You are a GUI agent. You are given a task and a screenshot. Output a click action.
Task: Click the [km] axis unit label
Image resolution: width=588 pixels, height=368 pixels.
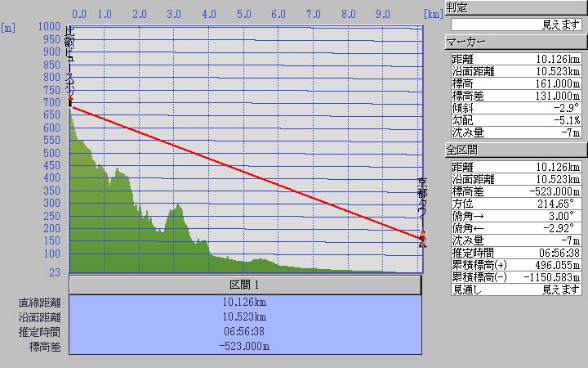[x=434, y=14]
